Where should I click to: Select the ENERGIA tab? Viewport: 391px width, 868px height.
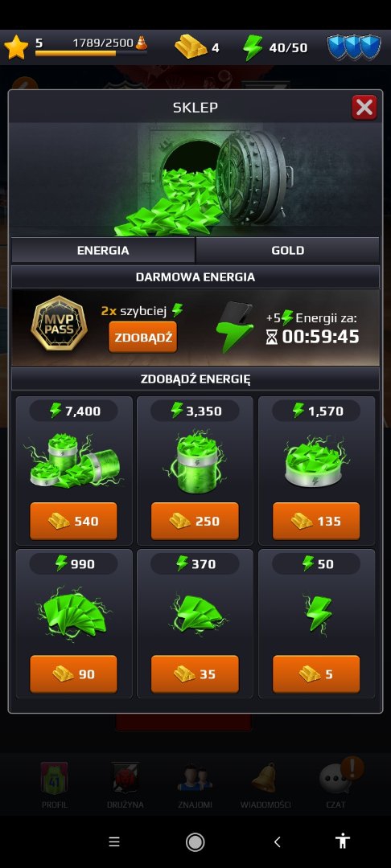pos(103,250)
